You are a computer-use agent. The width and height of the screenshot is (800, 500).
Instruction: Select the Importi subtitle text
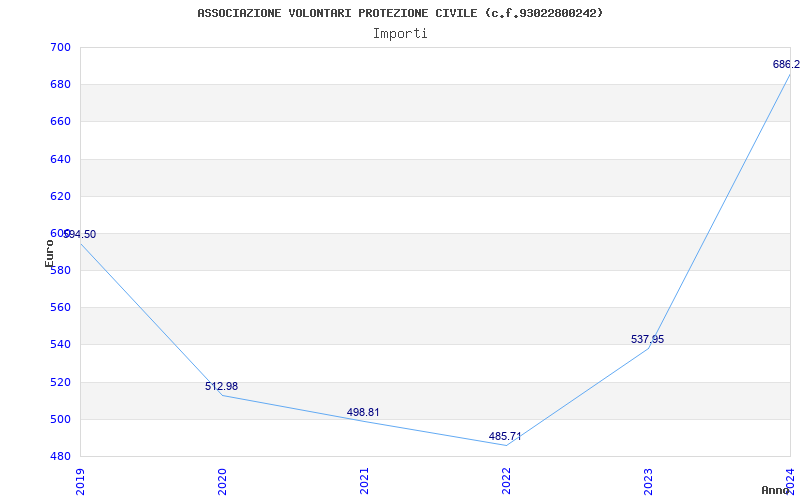click(x=400, y=34)
